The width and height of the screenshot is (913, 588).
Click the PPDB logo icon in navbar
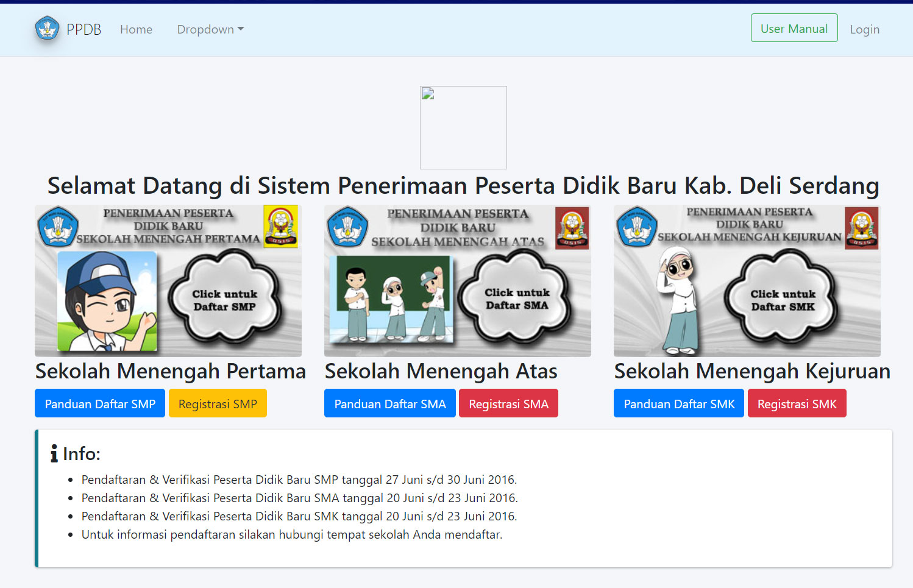pos(47,29)
